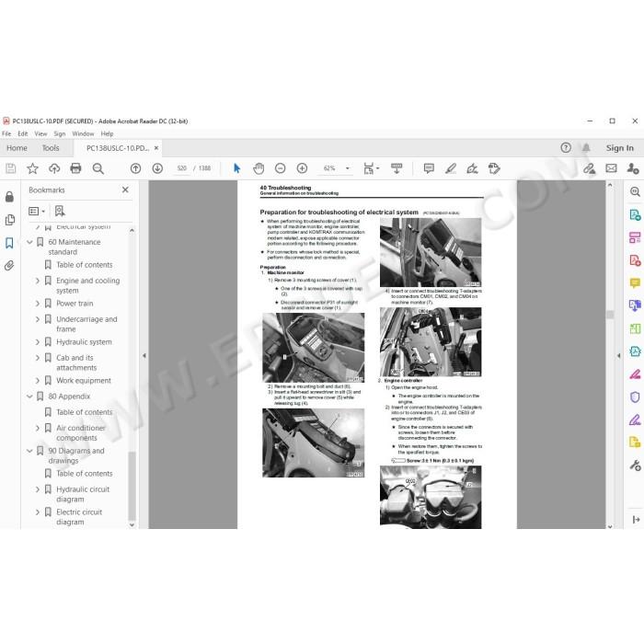This screenshot has height=644, width=644.
Task: Find current bookmark icon
Action: tap(60, 211)
